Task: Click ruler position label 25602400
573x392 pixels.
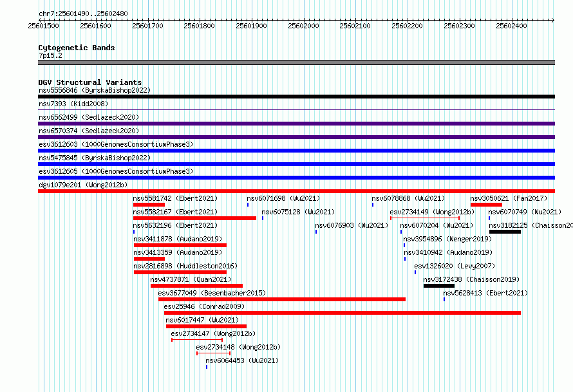Action: 511,26
